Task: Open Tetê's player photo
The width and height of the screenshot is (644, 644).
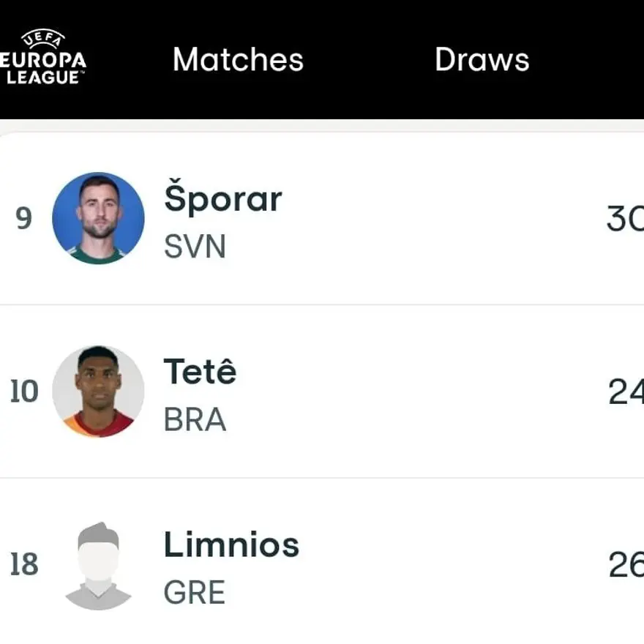Action: coord(98,392)
